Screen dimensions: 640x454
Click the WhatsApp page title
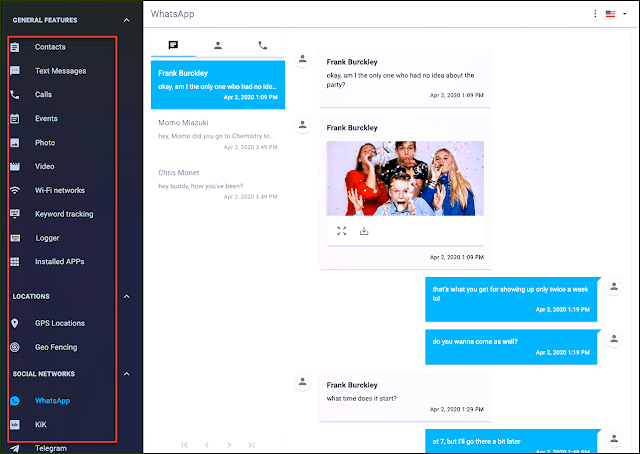click(x=173, y=14)
